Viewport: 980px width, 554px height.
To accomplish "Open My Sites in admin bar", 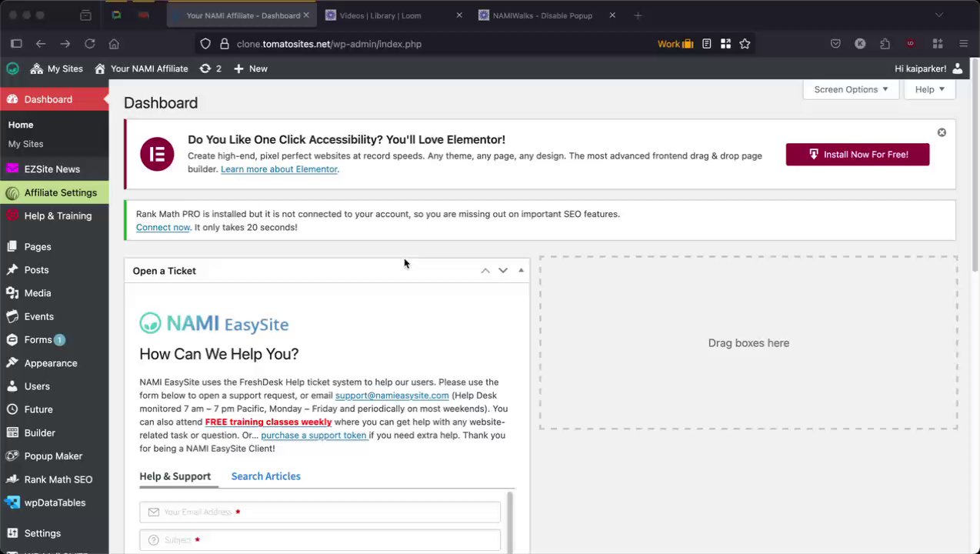I will pos(57,68).
